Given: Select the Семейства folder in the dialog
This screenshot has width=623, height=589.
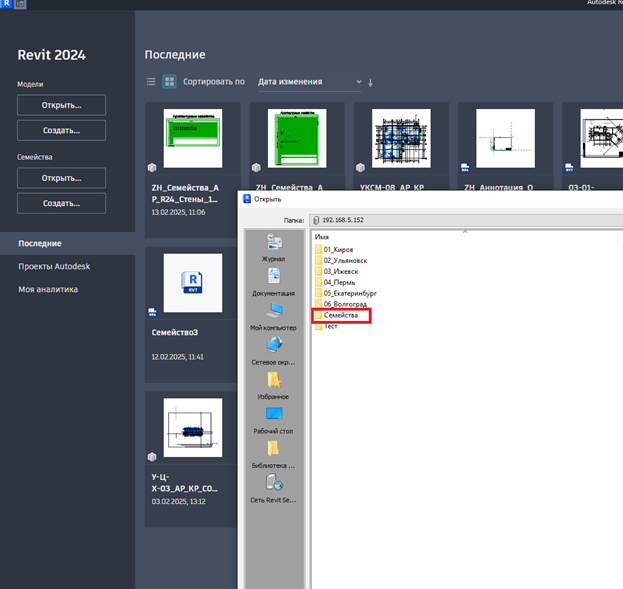Looking at the screenshot, I should (337, 315).
